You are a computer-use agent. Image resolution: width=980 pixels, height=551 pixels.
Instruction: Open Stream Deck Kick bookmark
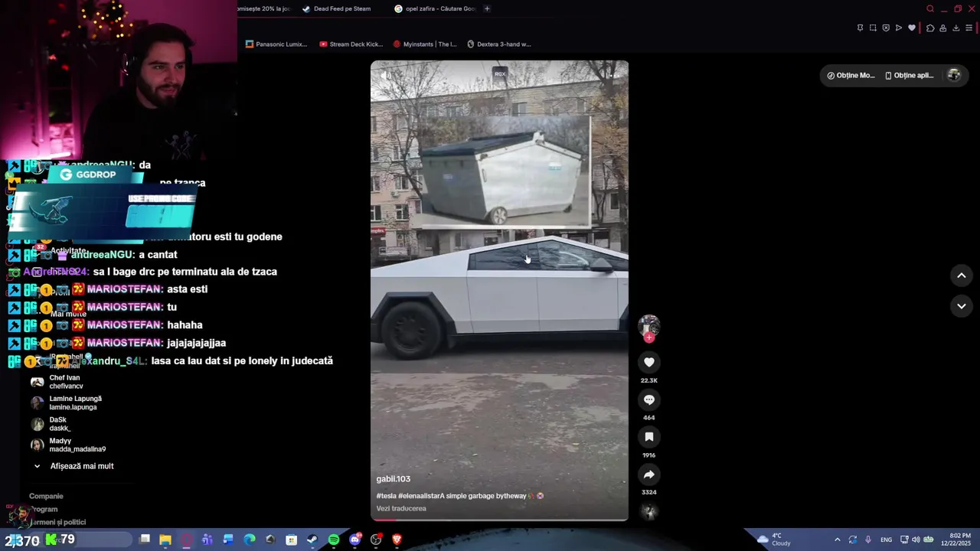(x=351, y=44)
